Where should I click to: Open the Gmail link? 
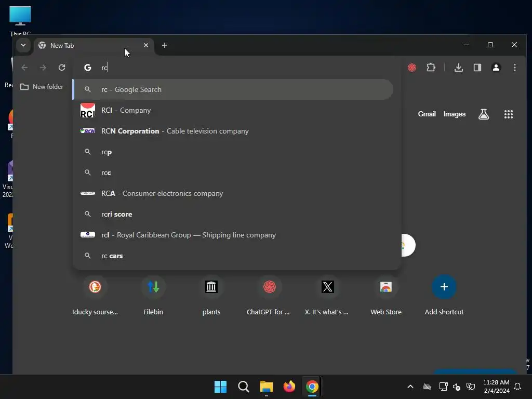click(x=427, y=114)
